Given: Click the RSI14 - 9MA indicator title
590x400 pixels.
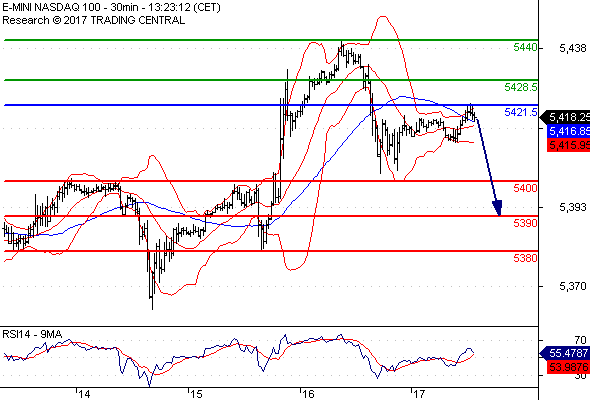Looking at the screenshot, I should click(32, 334).
